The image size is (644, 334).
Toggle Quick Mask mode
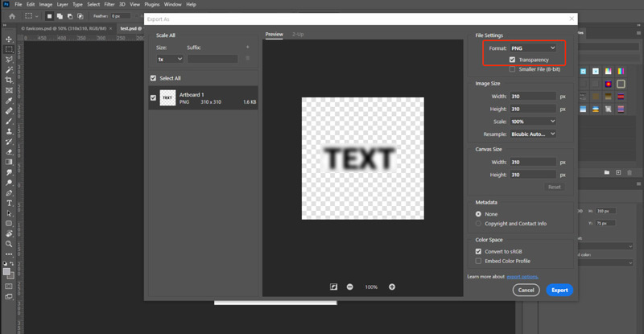[x=9, y=287]
